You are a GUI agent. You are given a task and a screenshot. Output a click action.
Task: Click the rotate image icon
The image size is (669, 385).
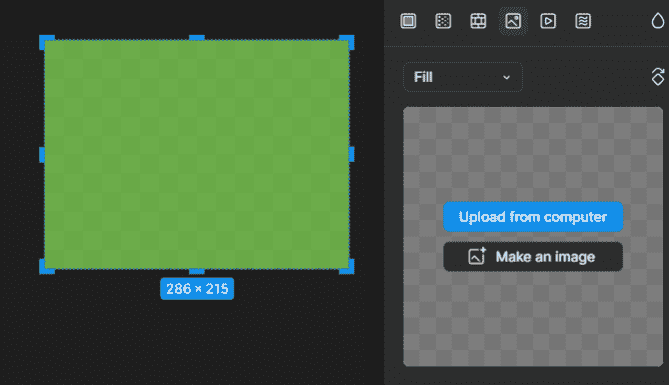tap(658, 77)
